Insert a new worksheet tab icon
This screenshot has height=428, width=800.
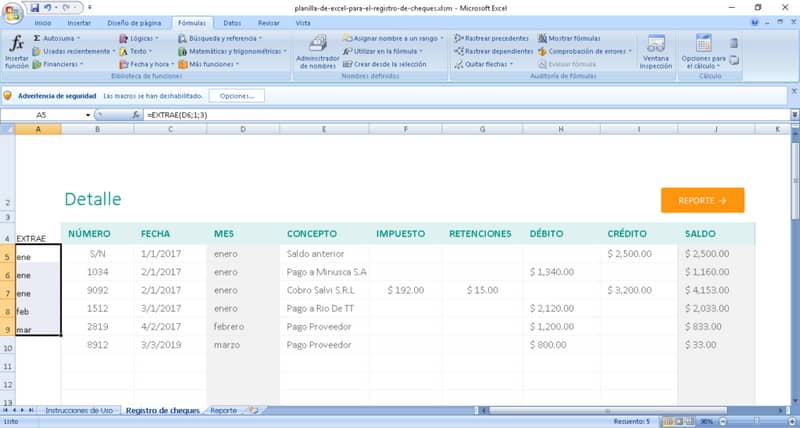point(254,411)
